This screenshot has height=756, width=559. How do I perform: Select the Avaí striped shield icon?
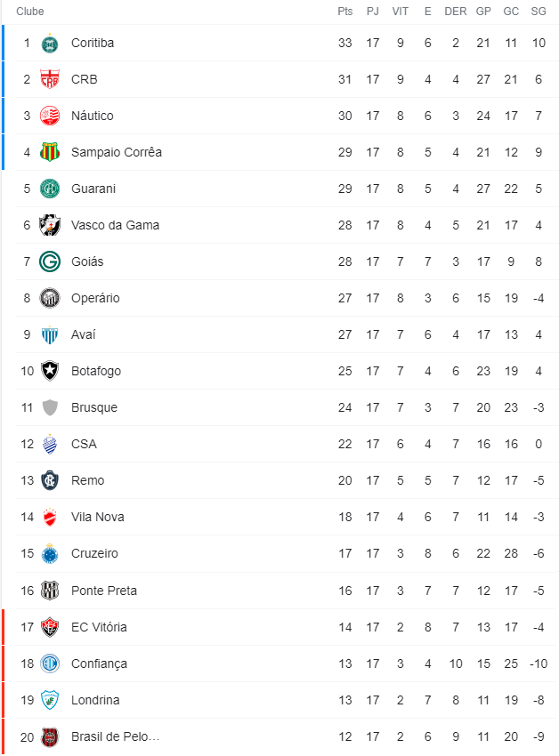pos(50,334)
